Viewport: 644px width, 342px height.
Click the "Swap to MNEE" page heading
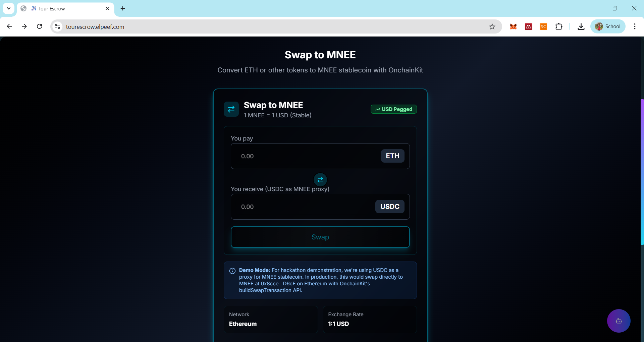(320, 55)
